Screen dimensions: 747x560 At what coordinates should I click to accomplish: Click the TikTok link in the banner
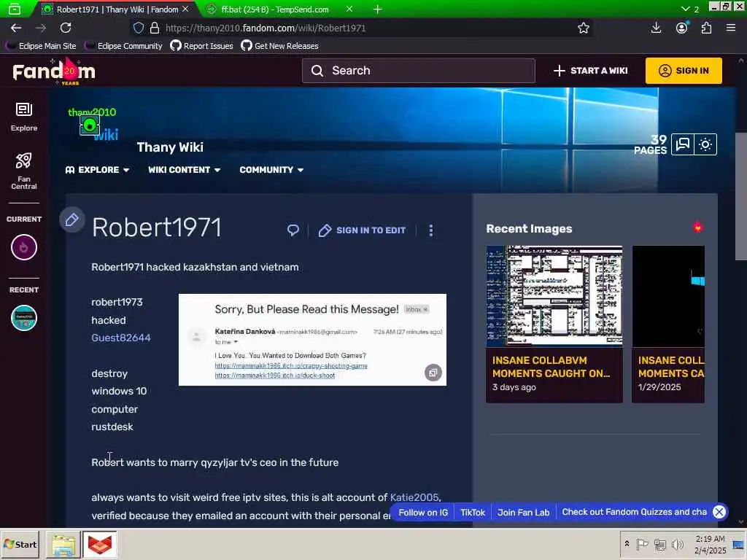click(x=473, y=513)
